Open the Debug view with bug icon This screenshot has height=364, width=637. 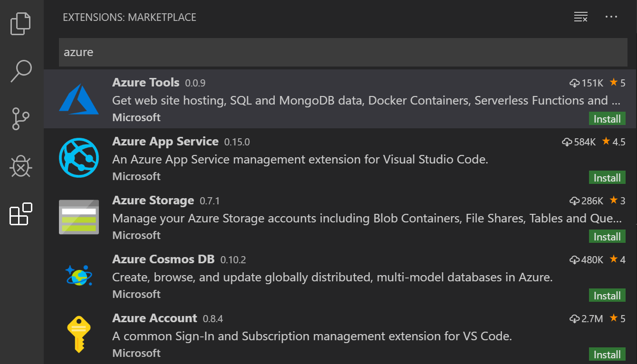point(21,166)
